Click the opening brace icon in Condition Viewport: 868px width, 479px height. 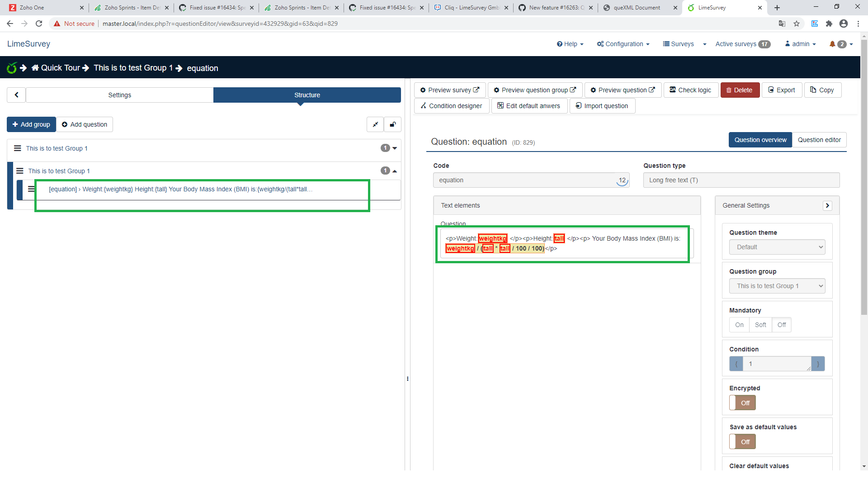point(736,364)
